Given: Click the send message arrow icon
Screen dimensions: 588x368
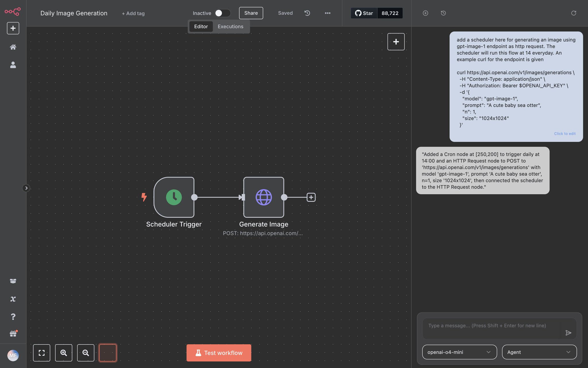Looking at the screenshot, I should pos(568,333).
